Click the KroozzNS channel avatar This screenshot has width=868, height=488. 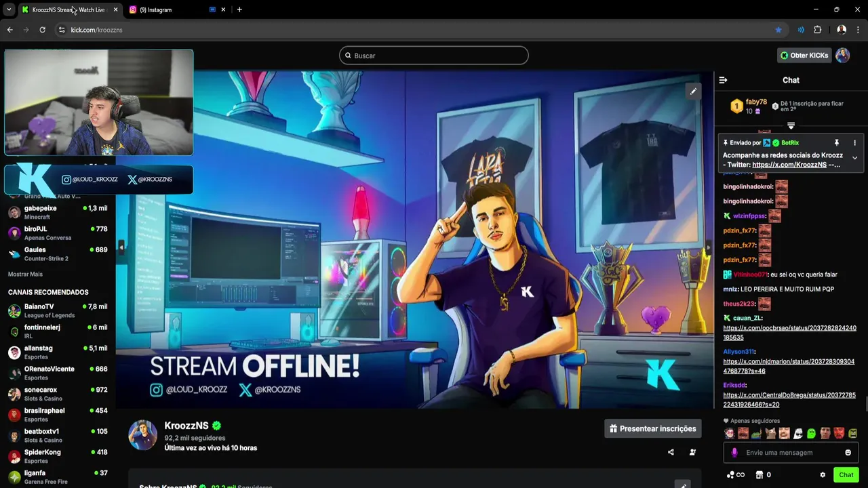143,435
